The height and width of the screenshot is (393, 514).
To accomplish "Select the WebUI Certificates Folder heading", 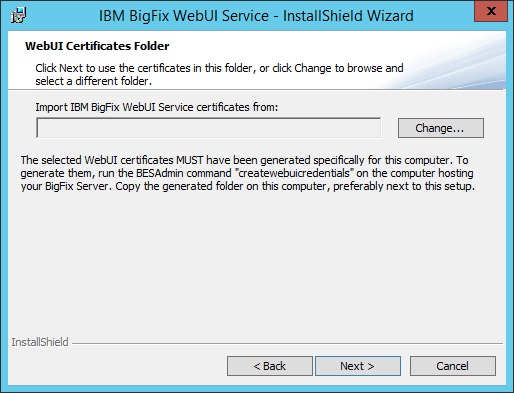I will click(97, 46).
